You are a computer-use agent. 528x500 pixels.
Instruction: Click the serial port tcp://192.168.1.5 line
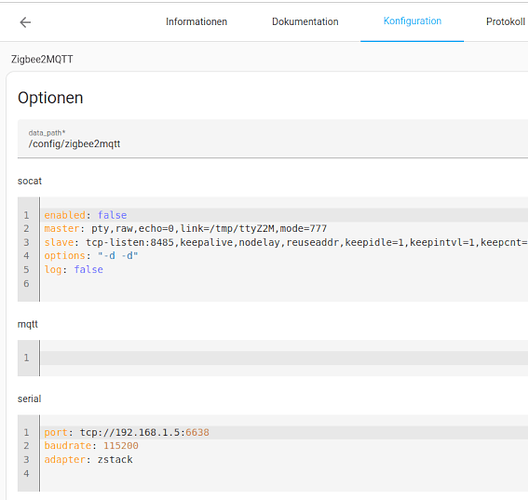click(284, 432)
